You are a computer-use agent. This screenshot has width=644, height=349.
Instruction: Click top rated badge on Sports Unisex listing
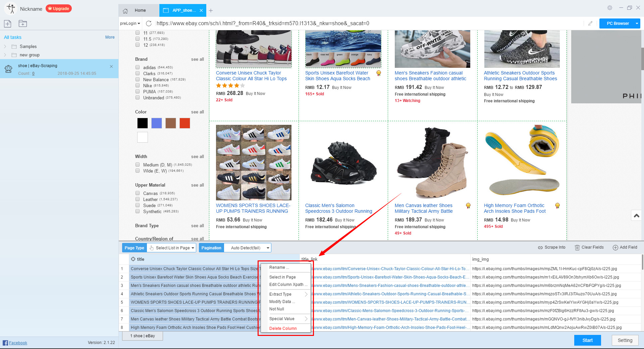point(379,73)
